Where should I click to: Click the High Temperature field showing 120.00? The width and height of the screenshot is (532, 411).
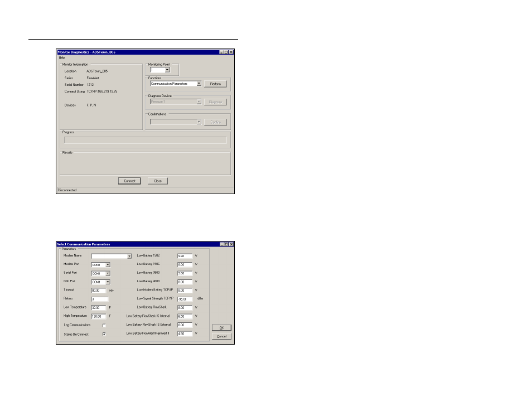(99, 316)
